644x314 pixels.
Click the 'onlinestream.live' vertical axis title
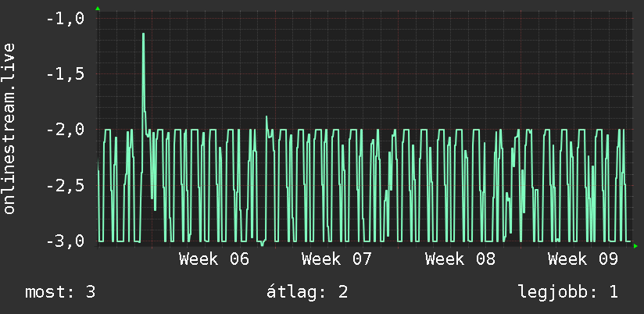(x=9, y=128)
